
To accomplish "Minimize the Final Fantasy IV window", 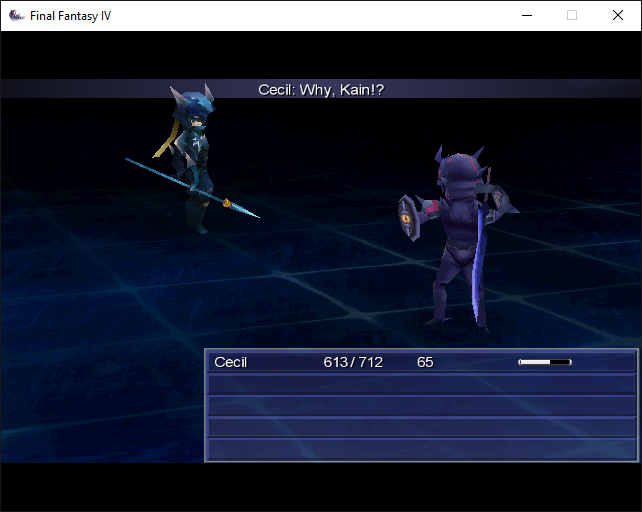I will point(527,16).
